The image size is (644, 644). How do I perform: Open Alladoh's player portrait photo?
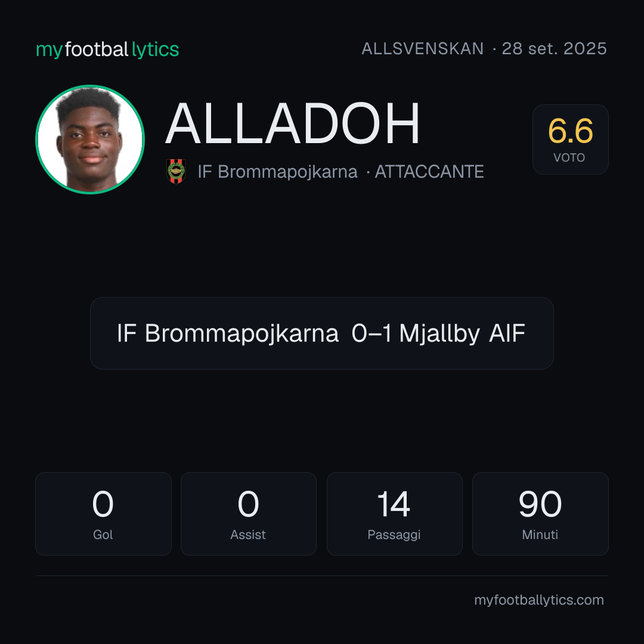90,140
